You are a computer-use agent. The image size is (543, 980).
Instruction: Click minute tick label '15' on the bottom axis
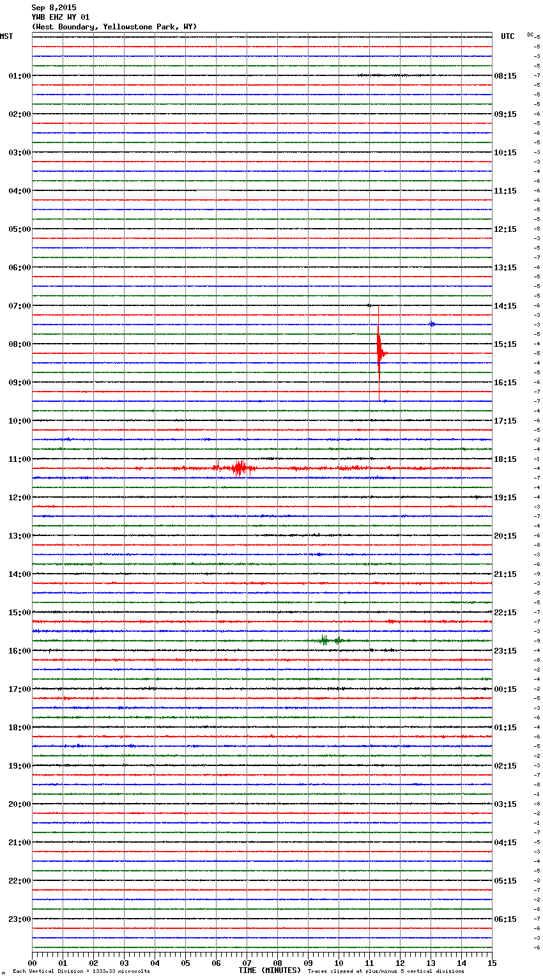(492, 963)
